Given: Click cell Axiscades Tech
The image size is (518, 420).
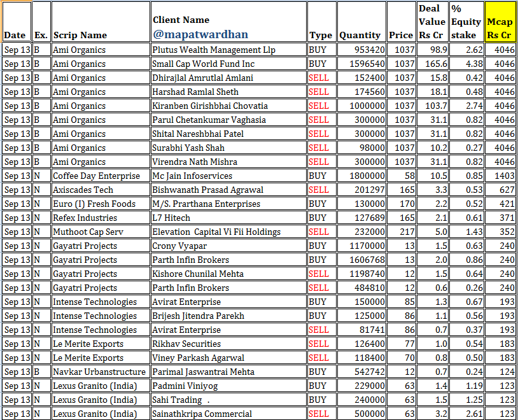Looking at the screenshot, I should pyautogui.click(x=101, y=190).
